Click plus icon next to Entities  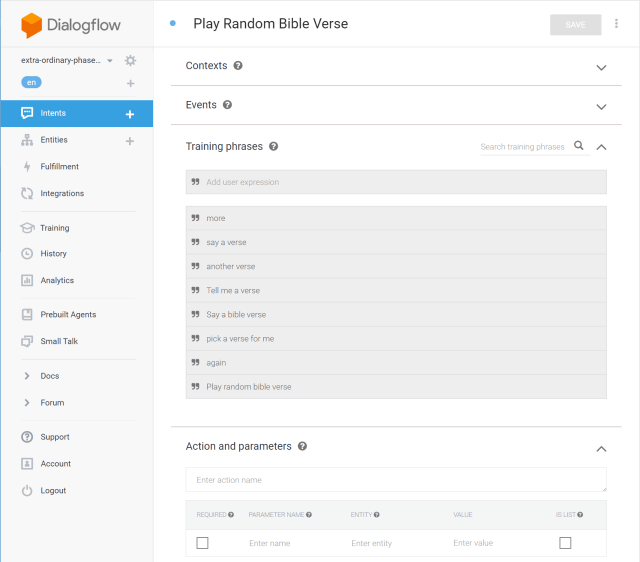point(130,141)
